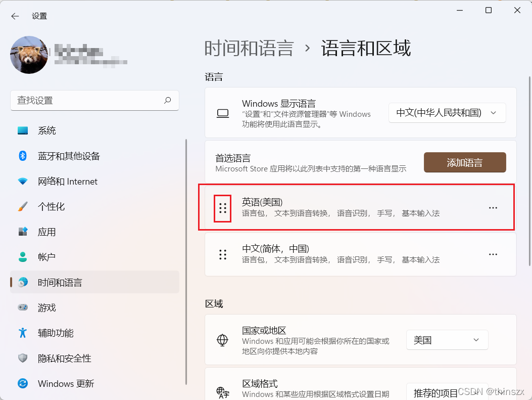Click the red panda profile avatar
The height and width of the screenshot is (400, 532).
tap(29, 55)
